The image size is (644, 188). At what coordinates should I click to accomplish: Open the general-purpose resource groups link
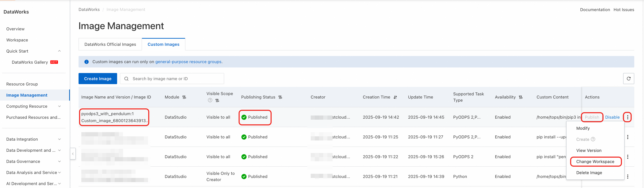click(188, 62)
